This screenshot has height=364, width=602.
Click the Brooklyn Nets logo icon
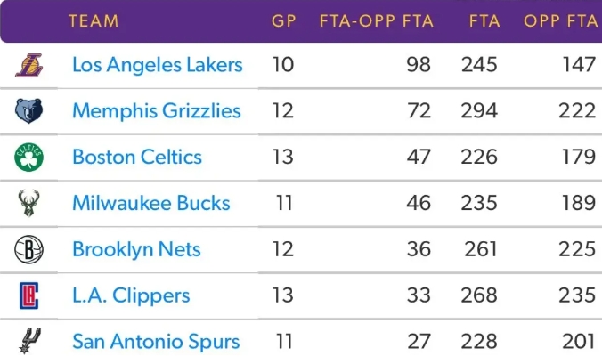pos(28,250)
